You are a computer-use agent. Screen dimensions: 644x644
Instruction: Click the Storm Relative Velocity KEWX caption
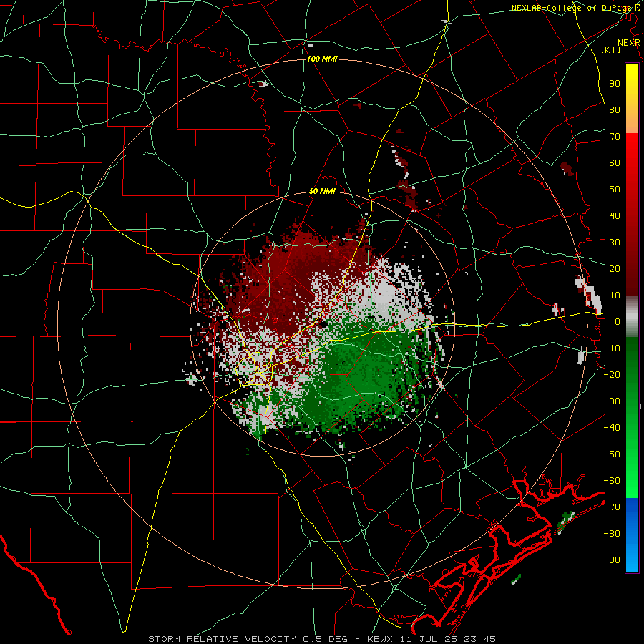[x=322, y=639]
